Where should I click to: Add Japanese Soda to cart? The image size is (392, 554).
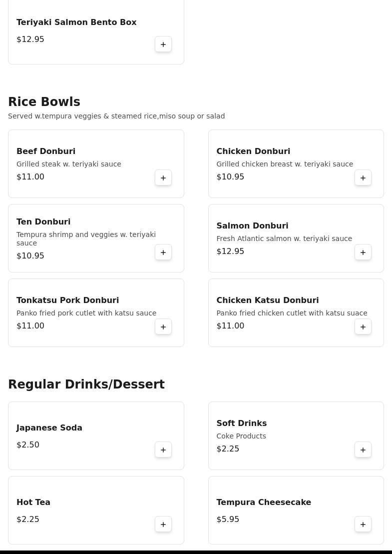[x=163, y=450]
